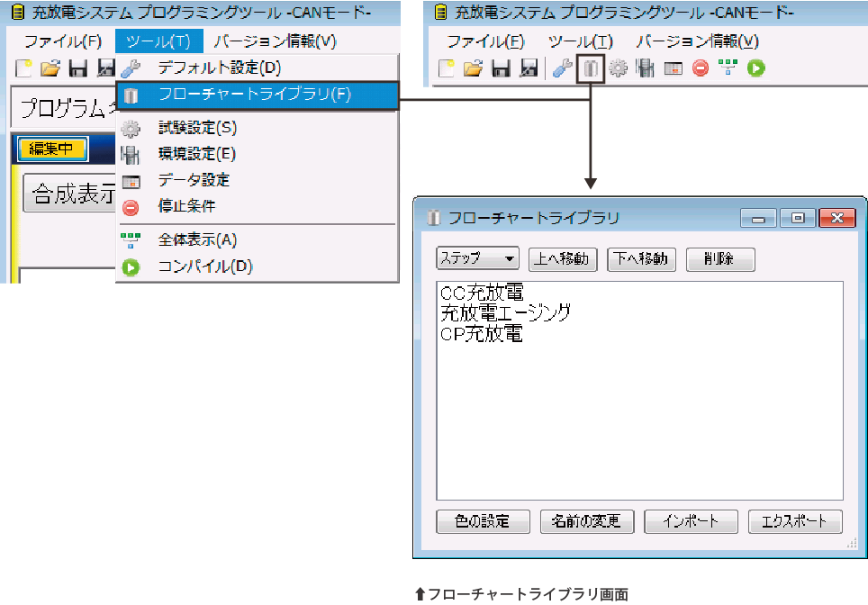
Task: Click 合成表示 button in left window
Action: (70, 194)
